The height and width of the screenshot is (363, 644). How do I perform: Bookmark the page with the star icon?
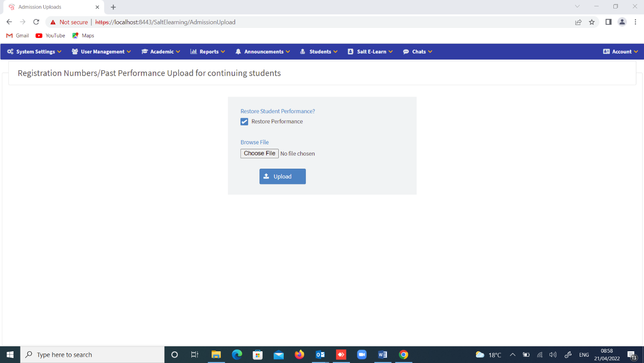(592, 22)
